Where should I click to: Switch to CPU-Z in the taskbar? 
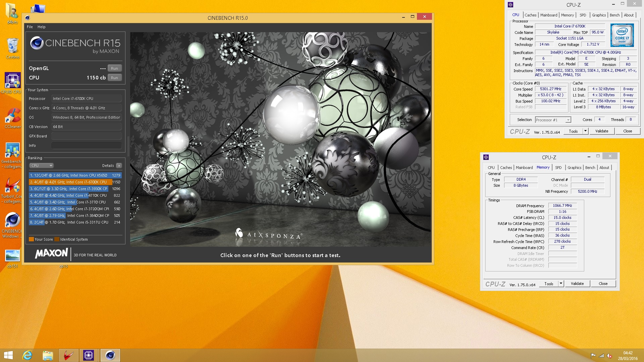pyautogui.click(x=89, y=355)
